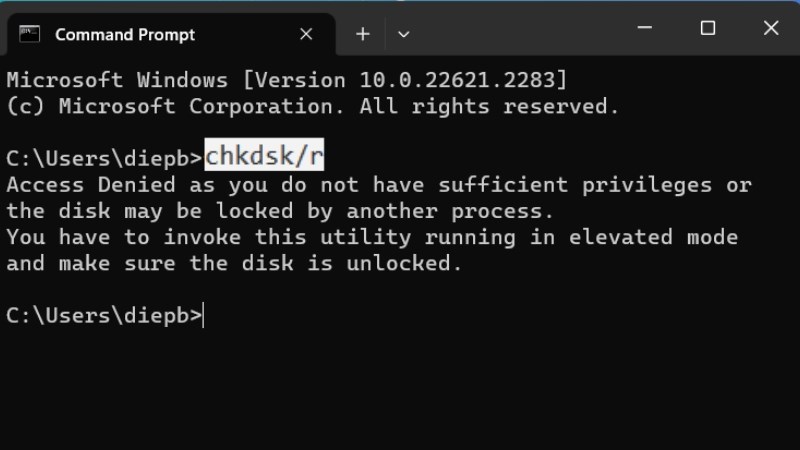The height and width of the screenshot is (450, 800).
Task: Click the "Access Denied" error line
Action: coord(378,185)
